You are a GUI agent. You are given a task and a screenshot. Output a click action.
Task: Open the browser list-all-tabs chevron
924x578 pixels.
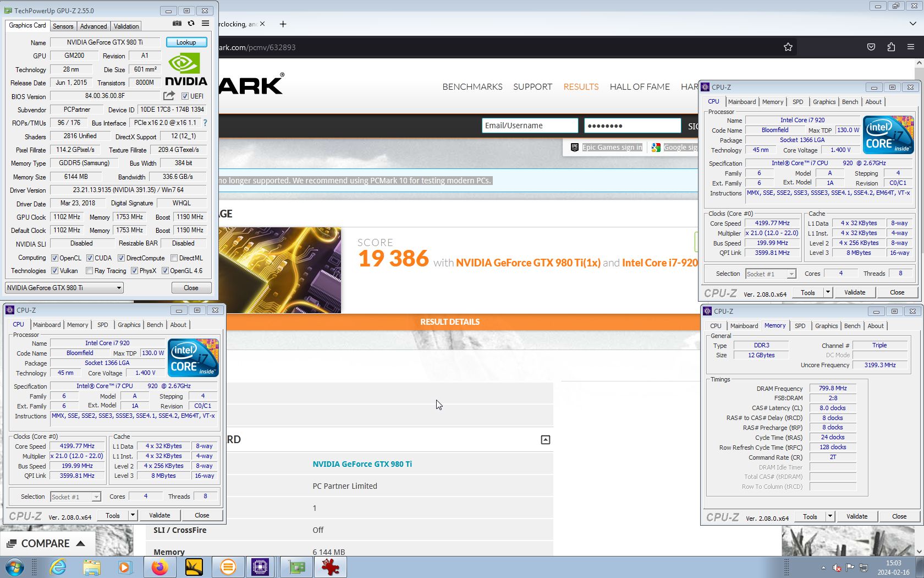912,24
